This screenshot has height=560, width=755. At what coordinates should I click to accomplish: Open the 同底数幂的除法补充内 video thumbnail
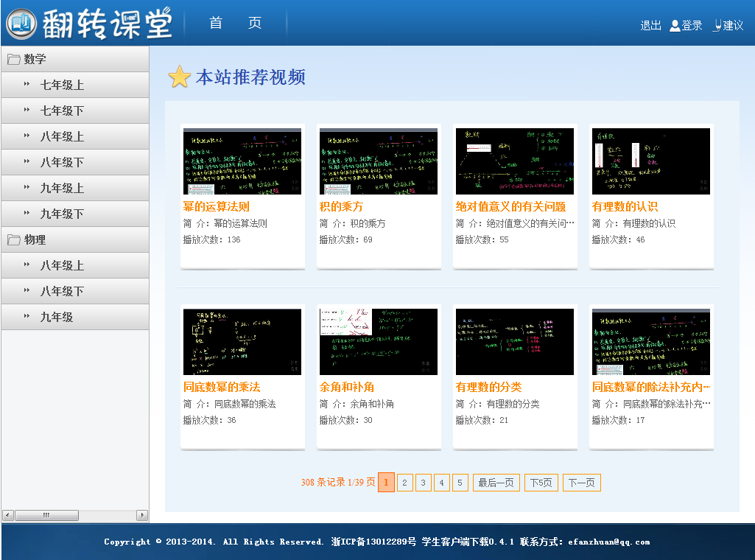(x=651, y=342)
